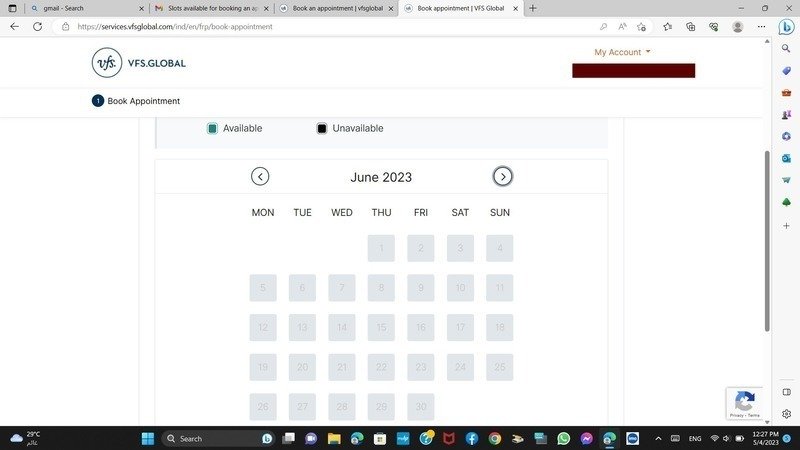Refresh the browser page
800x450 pixels.
38,27
